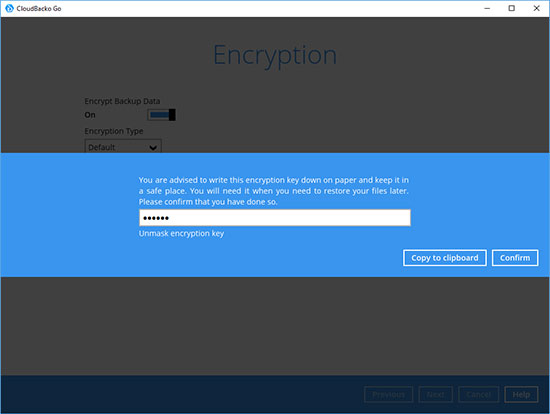Screen dimensions: 550x414
Task: Click Unmask encryption key link
Action: click(x=181, y=233)
